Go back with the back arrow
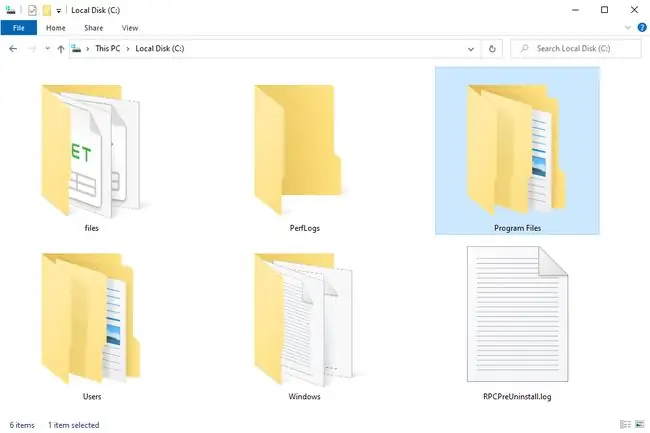Viewport: 650px width, 433px height. coord(13,49)
